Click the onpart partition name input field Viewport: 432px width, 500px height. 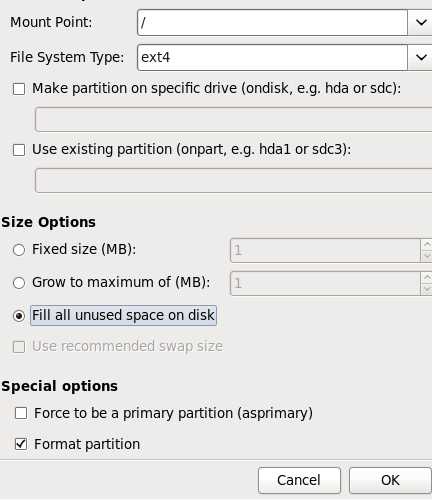pyautogui.click(x=233, y=180)
